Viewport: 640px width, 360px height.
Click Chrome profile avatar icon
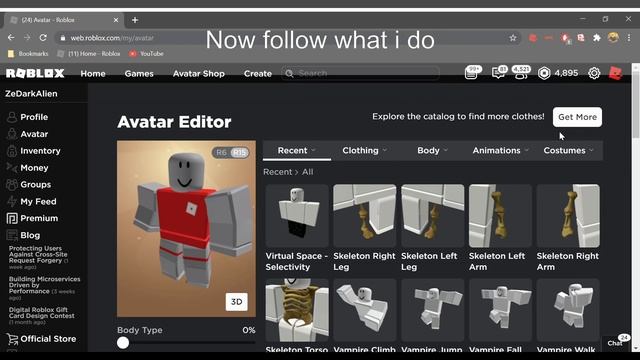point(613,38)
